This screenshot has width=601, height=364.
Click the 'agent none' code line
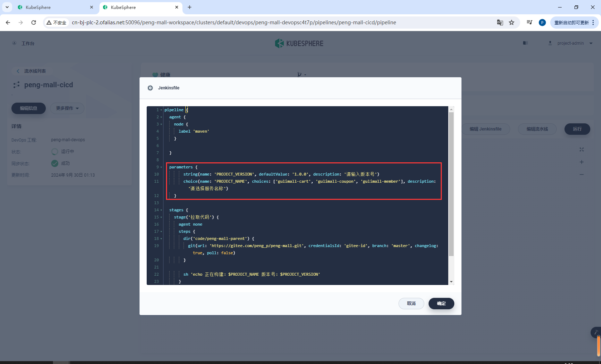pyautogui.click(x=190, y=225)
